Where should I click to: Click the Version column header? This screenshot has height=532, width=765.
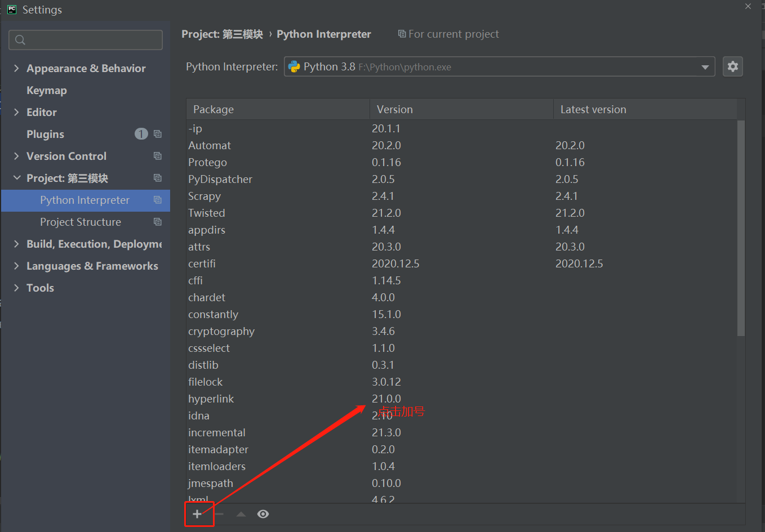click(461, 109)
